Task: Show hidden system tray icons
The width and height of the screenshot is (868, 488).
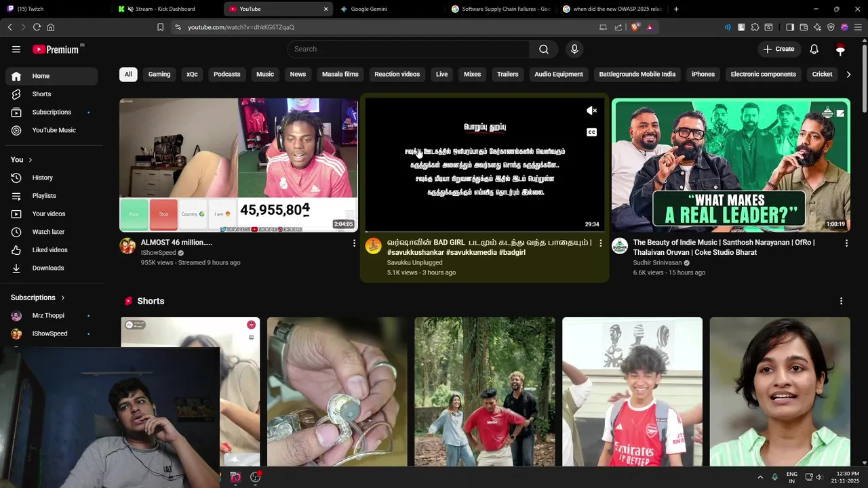Action: tap(760, 477)
